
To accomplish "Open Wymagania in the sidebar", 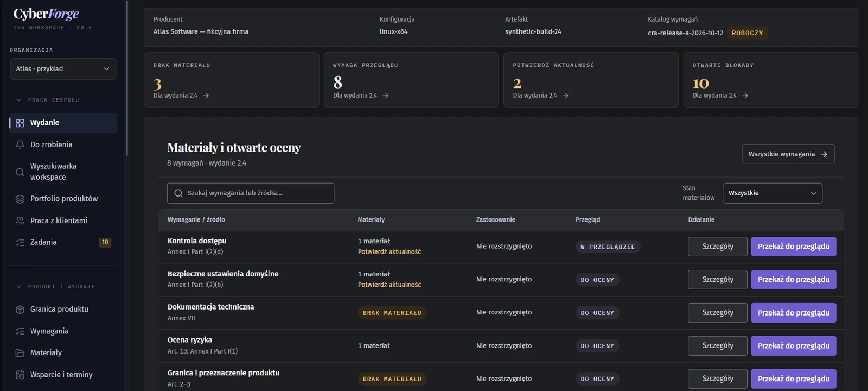I will pos(63,331).
